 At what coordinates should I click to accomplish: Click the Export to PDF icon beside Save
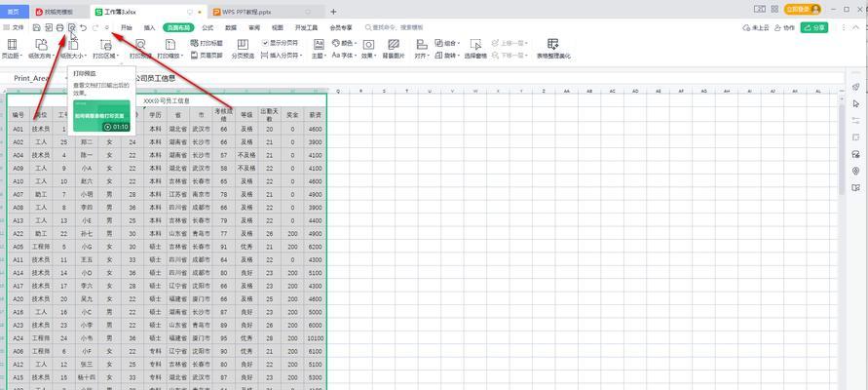[48, 27]
